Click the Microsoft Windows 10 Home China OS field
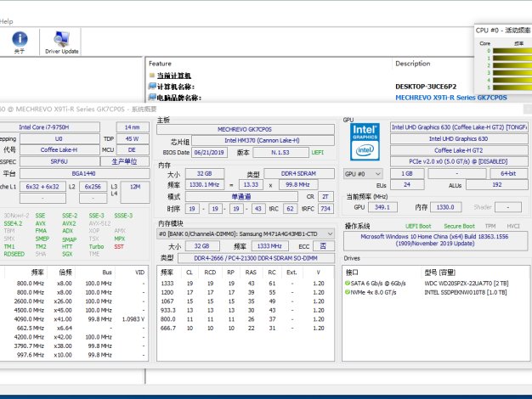The width and height of the screenshot is (532, 399). tap(436, 240)
